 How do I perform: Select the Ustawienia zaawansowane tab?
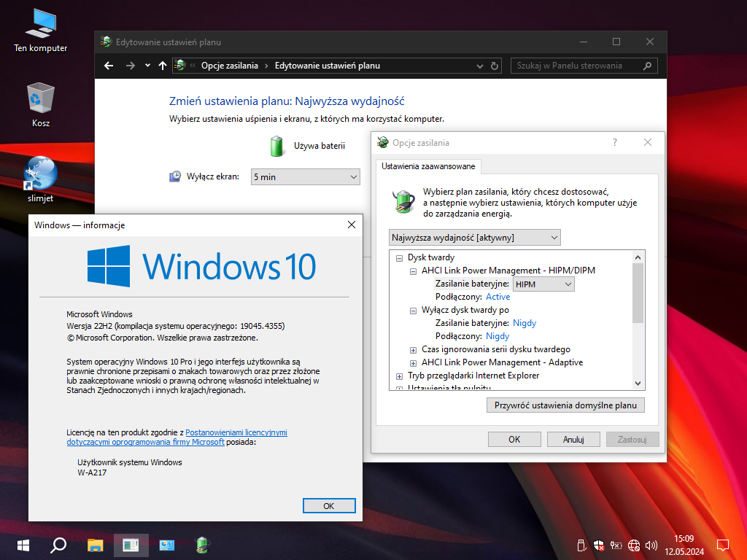[428, 166]
